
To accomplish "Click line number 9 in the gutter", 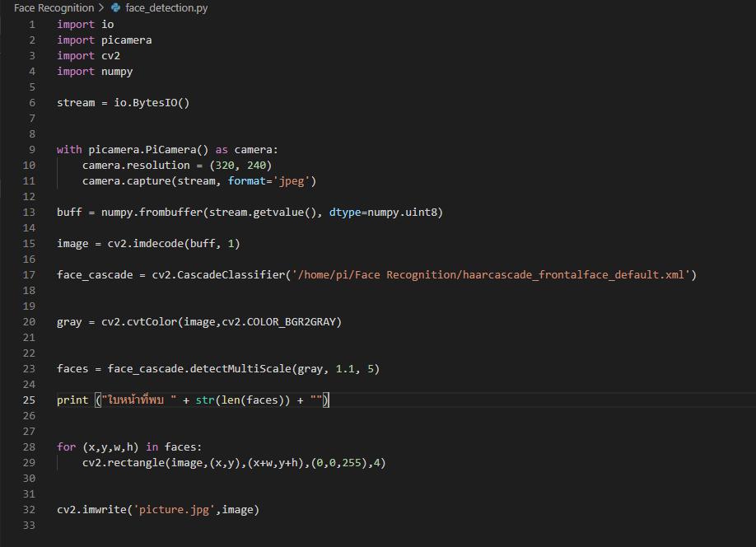I will tap(32, 150).
